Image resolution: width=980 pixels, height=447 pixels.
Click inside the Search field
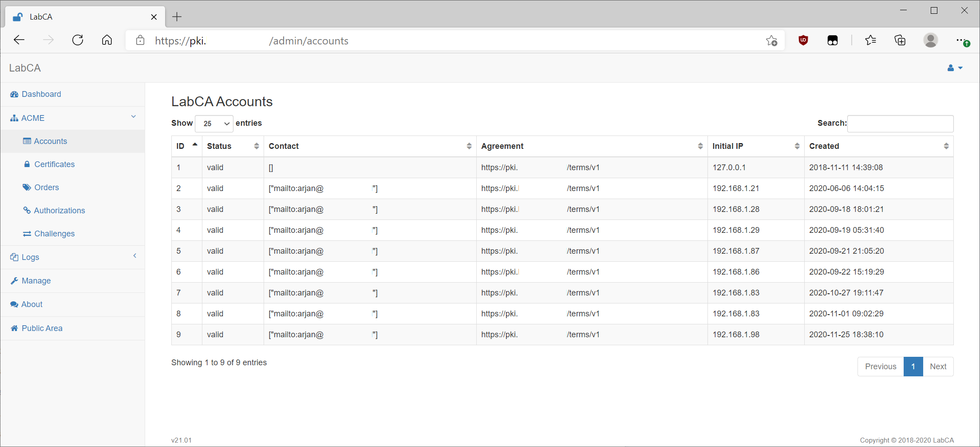coord(900,124)
